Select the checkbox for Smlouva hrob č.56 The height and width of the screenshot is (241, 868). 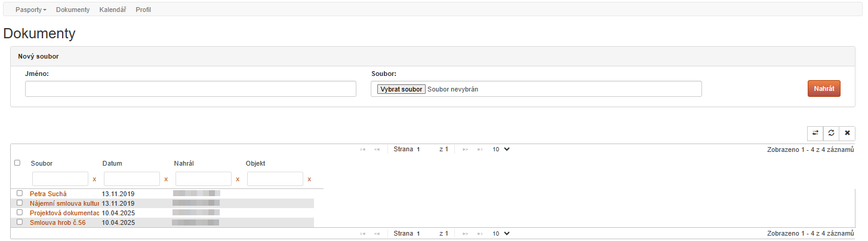(x=20, y=222)
